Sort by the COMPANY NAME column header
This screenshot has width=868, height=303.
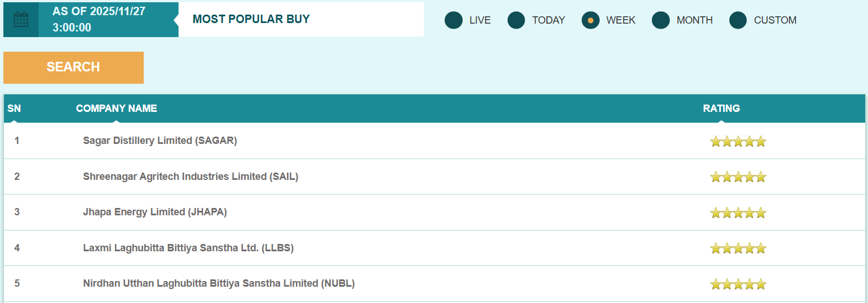[116, 108]
